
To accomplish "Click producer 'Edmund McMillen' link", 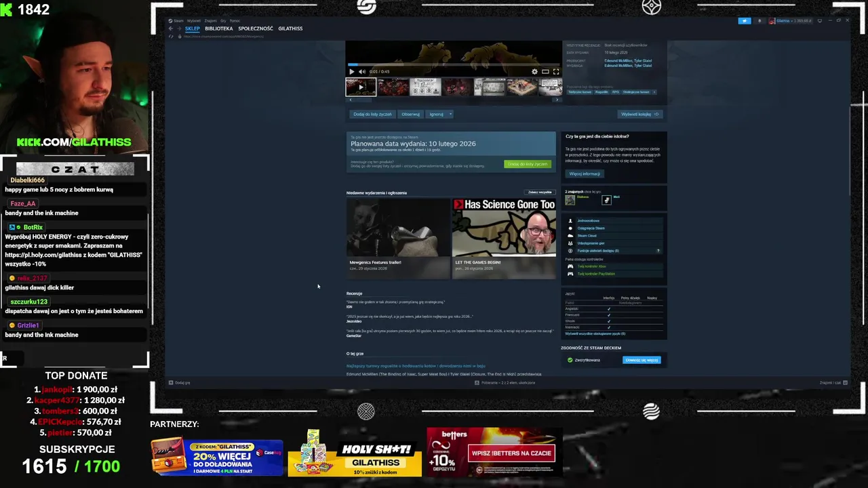I will 618,60.
